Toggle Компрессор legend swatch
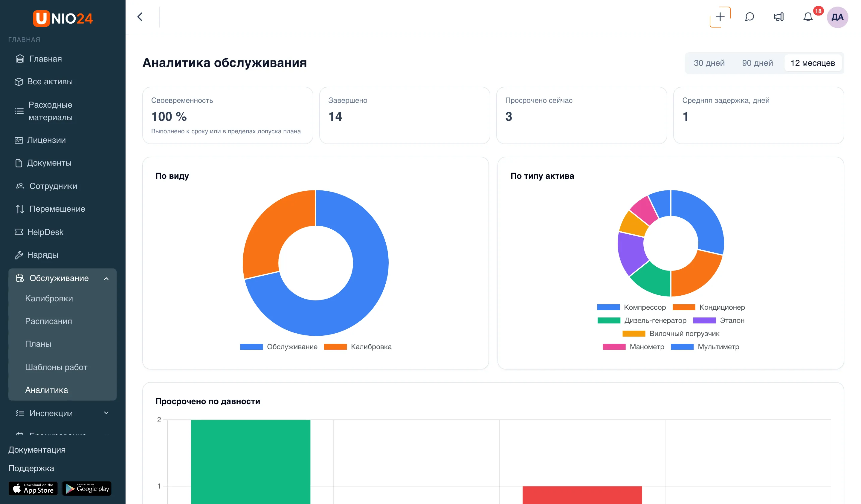The image size is (861, 504). (608, 307)
